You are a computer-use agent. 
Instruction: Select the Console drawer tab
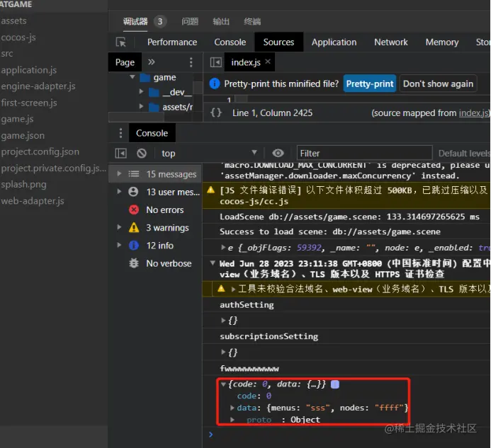152,133
